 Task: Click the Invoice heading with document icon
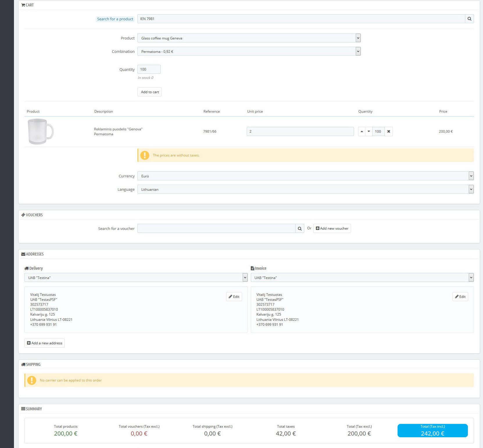coord(259,268)
